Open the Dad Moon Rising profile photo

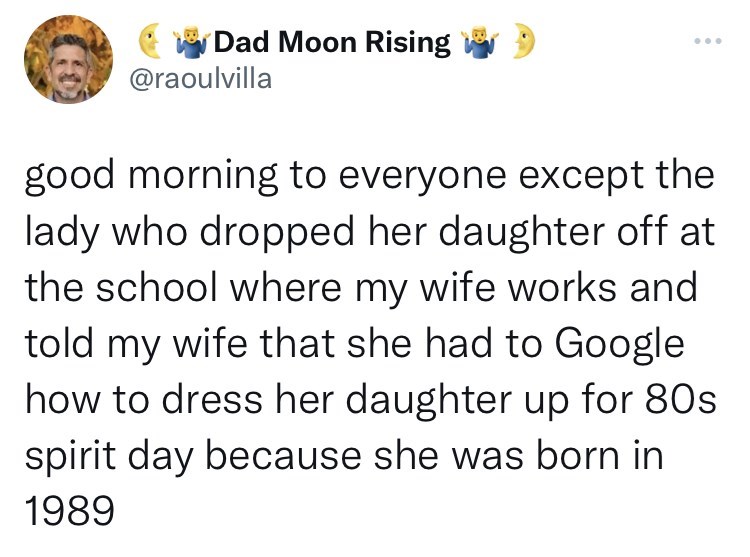coord(68,59)
